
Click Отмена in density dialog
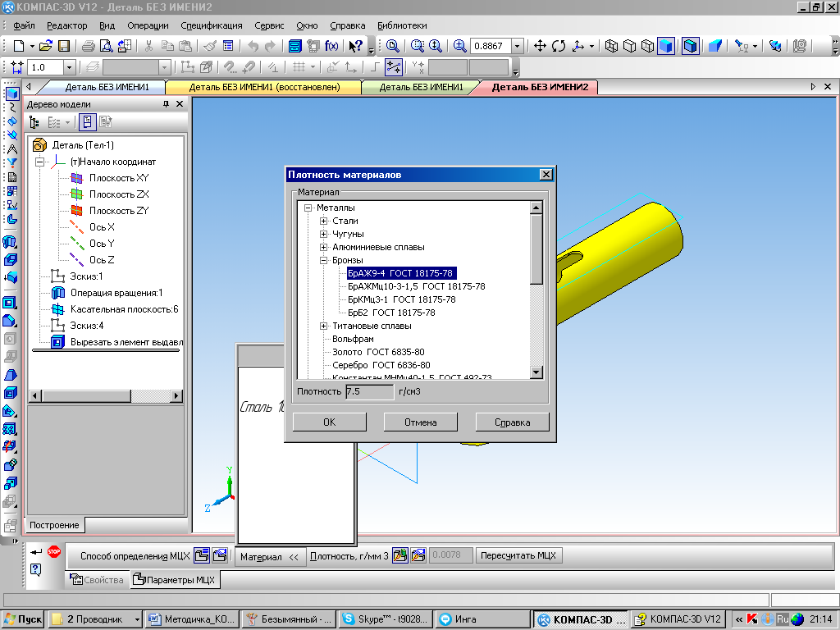coord(421,422)
